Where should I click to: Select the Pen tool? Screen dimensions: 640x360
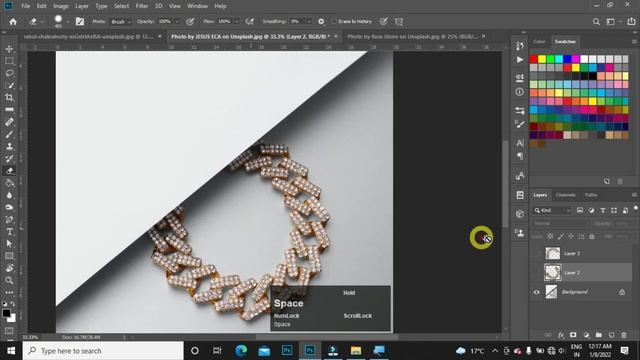pos(9,220)
